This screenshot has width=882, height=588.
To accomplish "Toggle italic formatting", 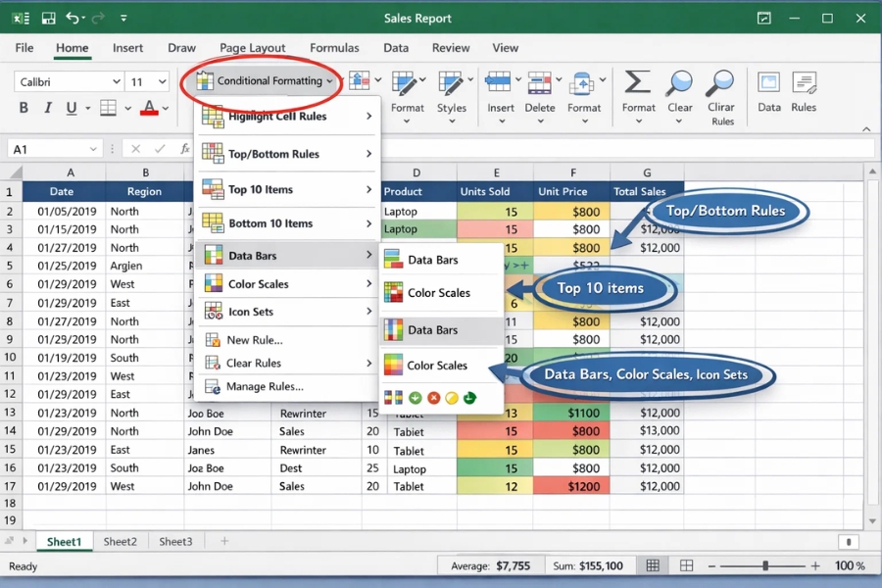I will point(48,109).
